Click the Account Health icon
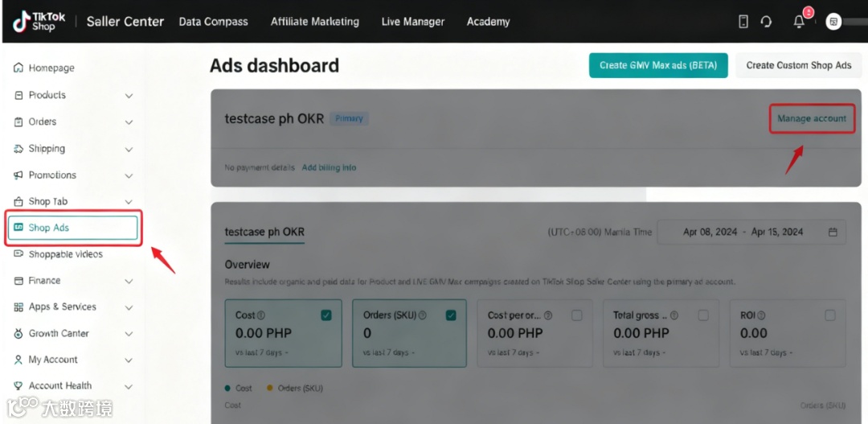The image size is (868, 424). (x=18, y=385)
